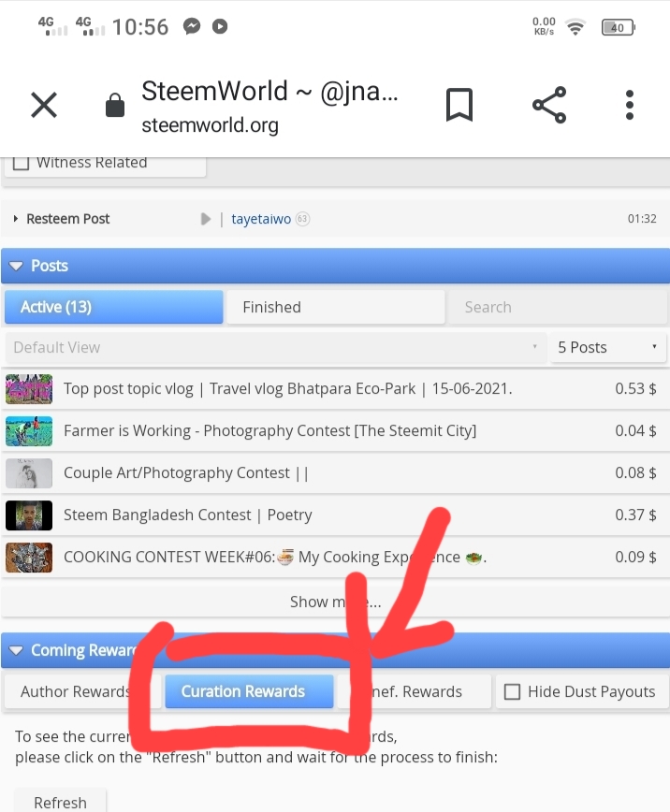Collapse the Coming Rewards section header

[335, 650]
